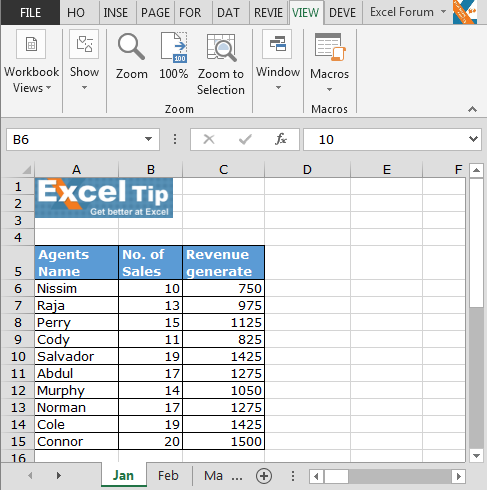Confirm entry with the checkmark icon
The height and width of the screenshot is (490, 487).
pyautogui.click(x=245, y=139)
